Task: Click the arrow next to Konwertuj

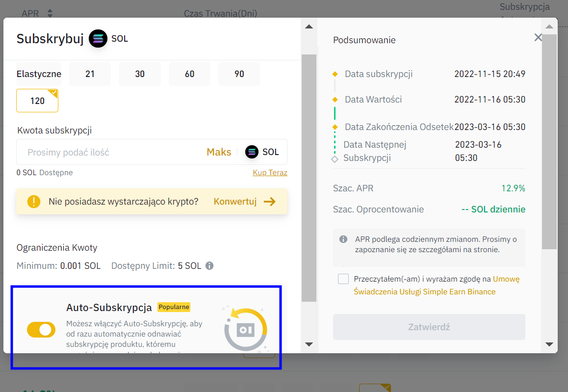Action: pyautogui.click(x=269, y=202)
